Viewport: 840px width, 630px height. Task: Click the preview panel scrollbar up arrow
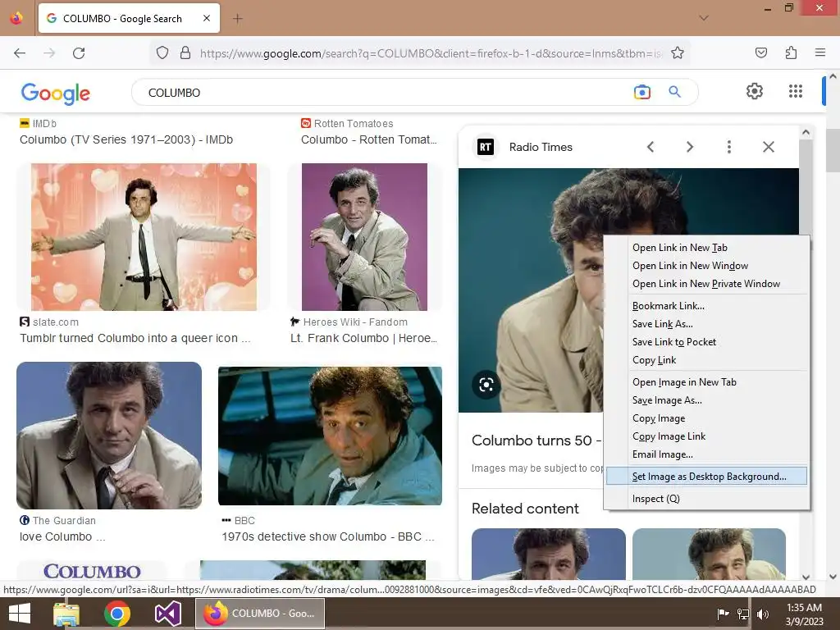[x=806, y=132]
